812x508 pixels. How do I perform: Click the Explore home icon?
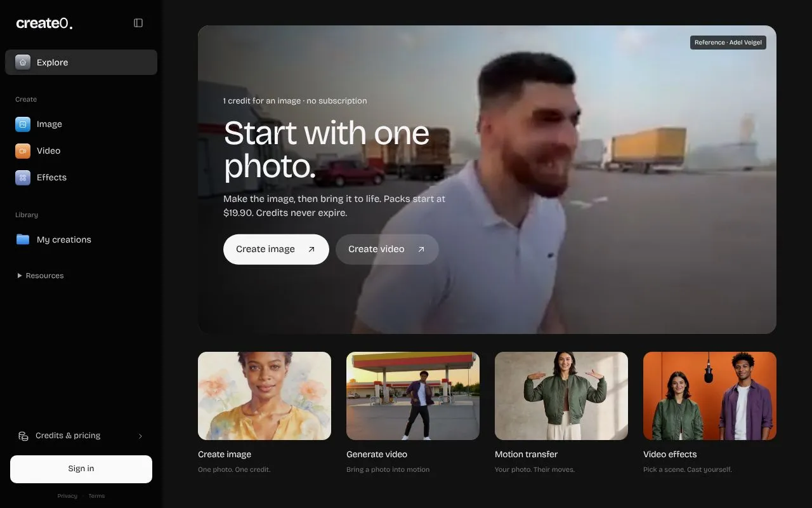tap(23, 62)
